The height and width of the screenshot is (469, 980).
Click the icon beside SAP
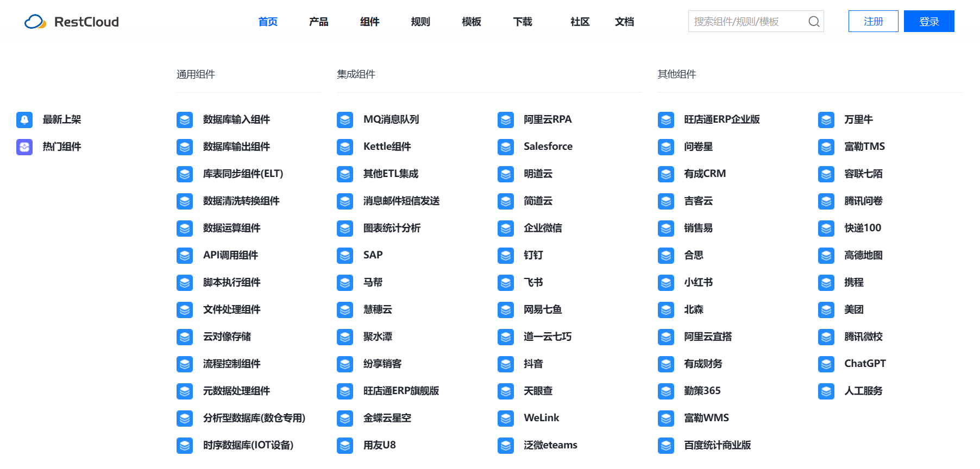(345, 256)
